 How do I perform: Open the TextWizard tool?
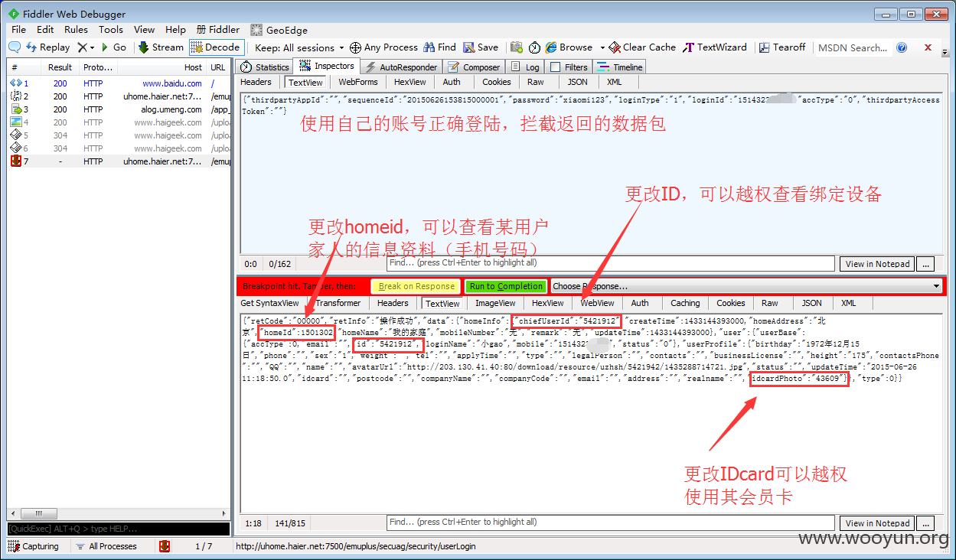click(x=715, y=47)
